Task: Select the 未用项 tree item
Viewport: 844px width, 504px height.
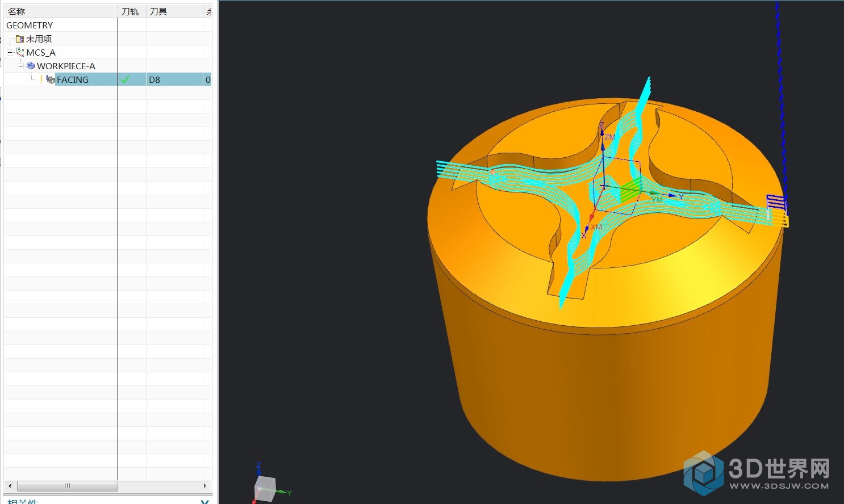Action: 39,39
